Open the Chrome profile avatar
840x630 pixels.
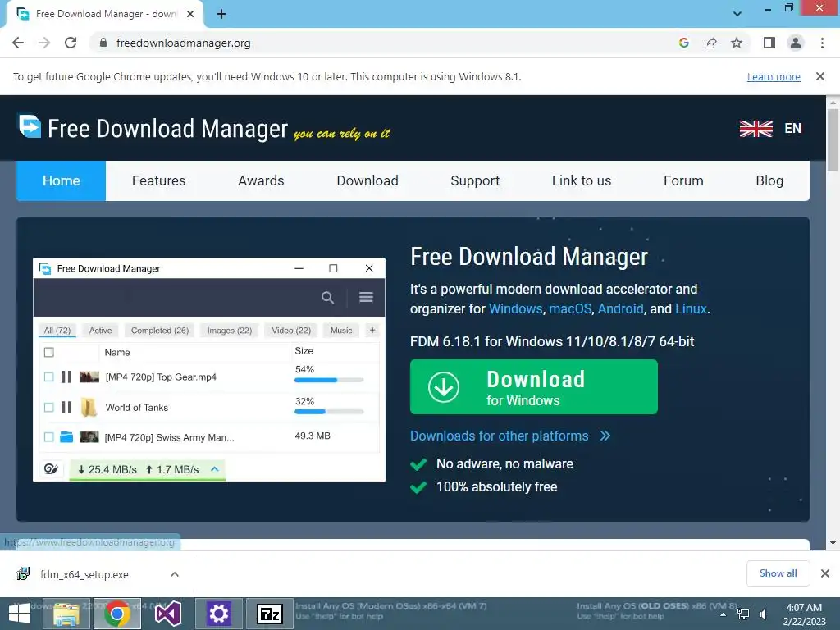796,43
